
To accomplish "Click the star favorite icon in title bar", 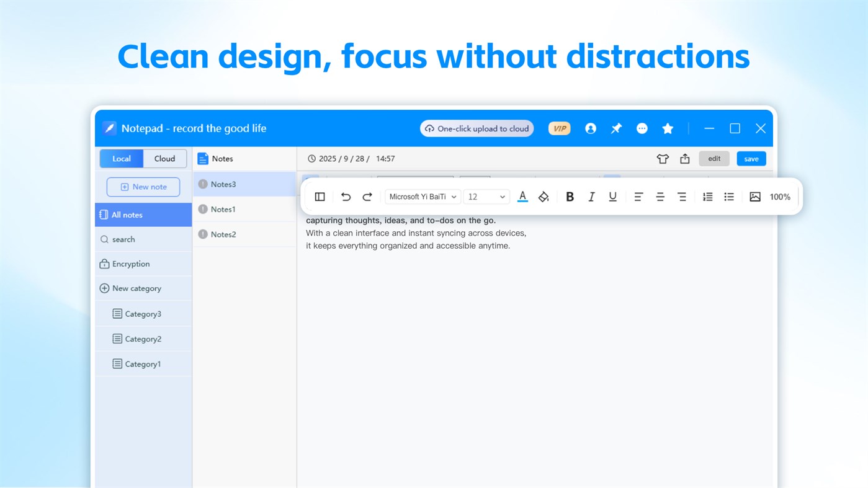I will [x=668, y=128].
